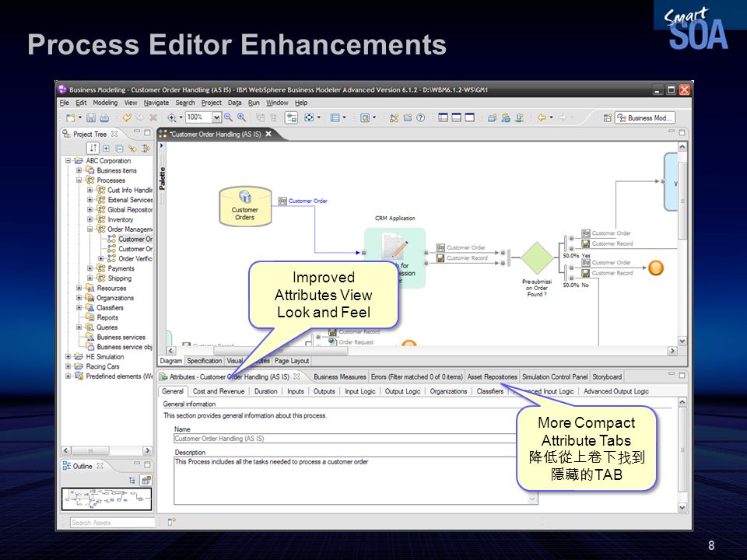Expand the HE Simulation project node
This screenshot has height=560, width=747.
[68, 357]
